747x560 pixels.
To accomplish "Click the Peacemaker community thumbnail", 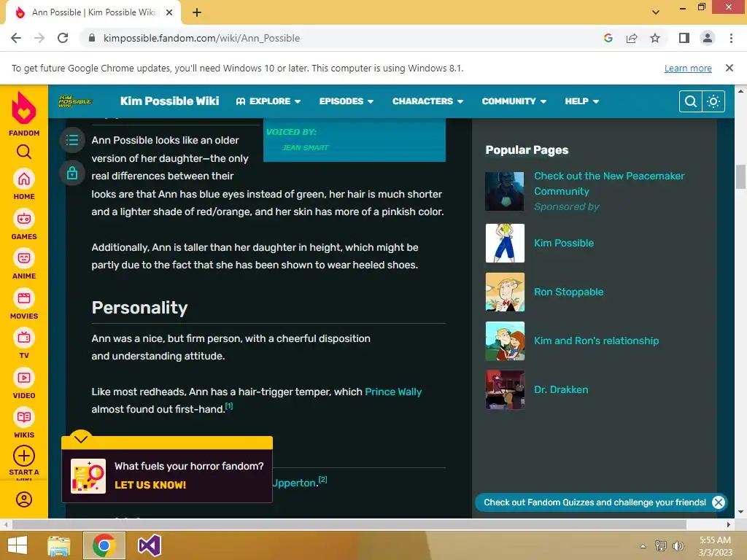I will pyautogui.click(x=505, y=192).
